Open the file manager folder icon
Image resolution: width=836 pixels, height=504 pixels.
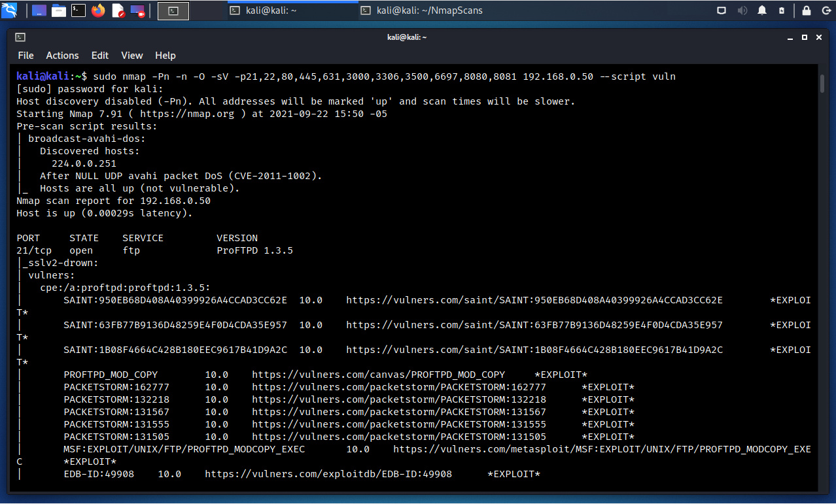tap(59, 10)
